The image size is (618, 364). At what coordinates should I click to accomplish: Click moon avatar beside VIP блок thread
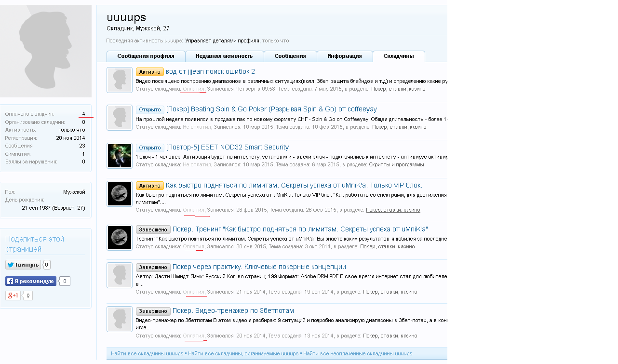pos(120,194)
